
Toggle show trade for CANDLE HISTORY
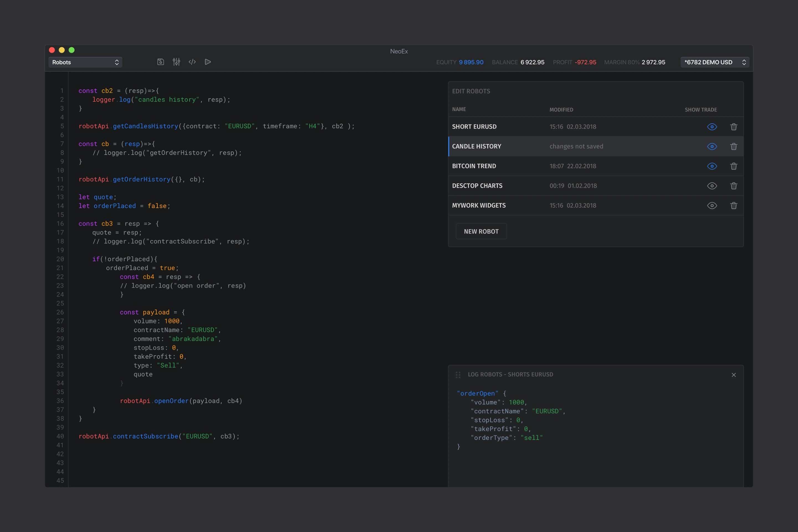[712, 146]
